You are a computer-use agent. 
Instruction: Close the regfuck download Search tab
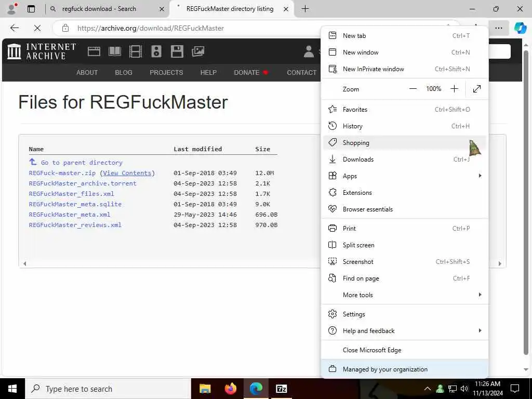coord(162,9)
